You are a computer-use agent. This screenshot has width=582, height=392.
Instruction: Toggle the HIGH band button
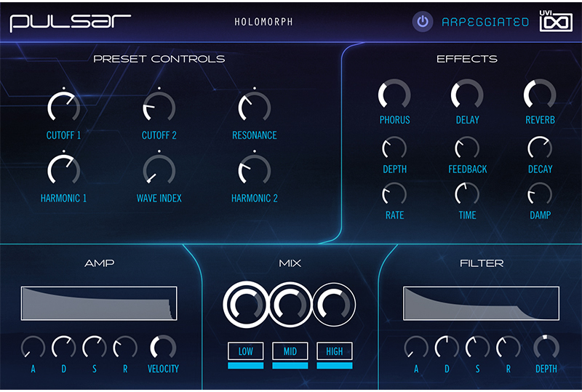coord(335,351)
